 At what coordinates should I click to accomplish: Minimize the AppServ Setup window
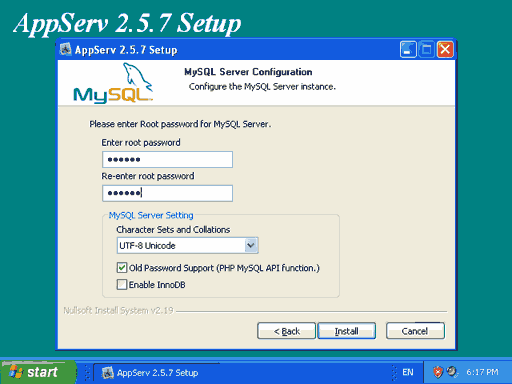[408, 49]
